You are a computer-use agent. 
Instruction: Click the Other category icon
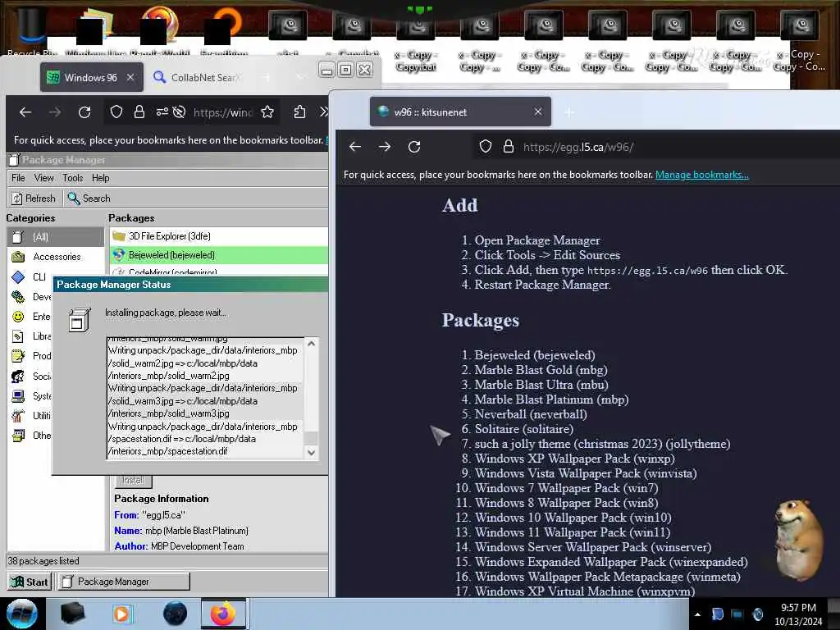18,435
